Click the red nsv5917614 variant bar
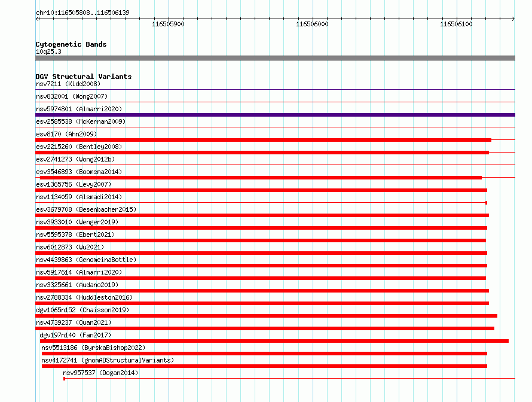This screenshot has width=532, height=402. pyautogui.click(x=261, y=278)
